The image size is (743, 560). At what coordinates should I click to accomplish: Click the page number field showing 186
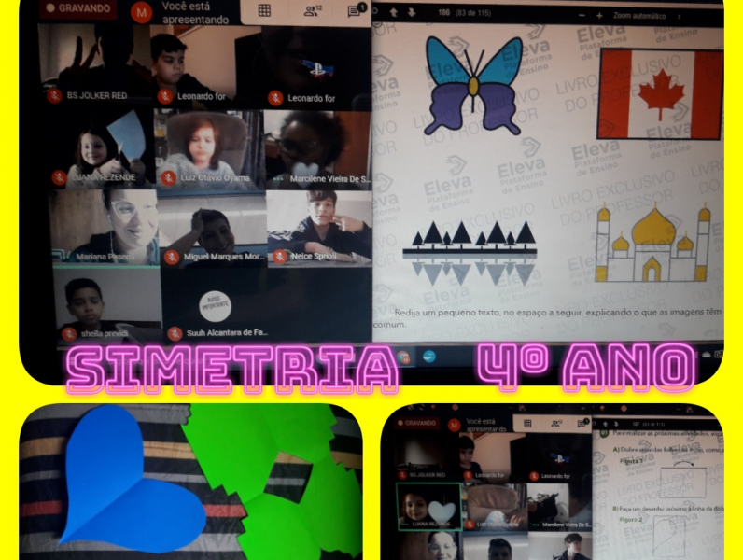tap(444, 13)
